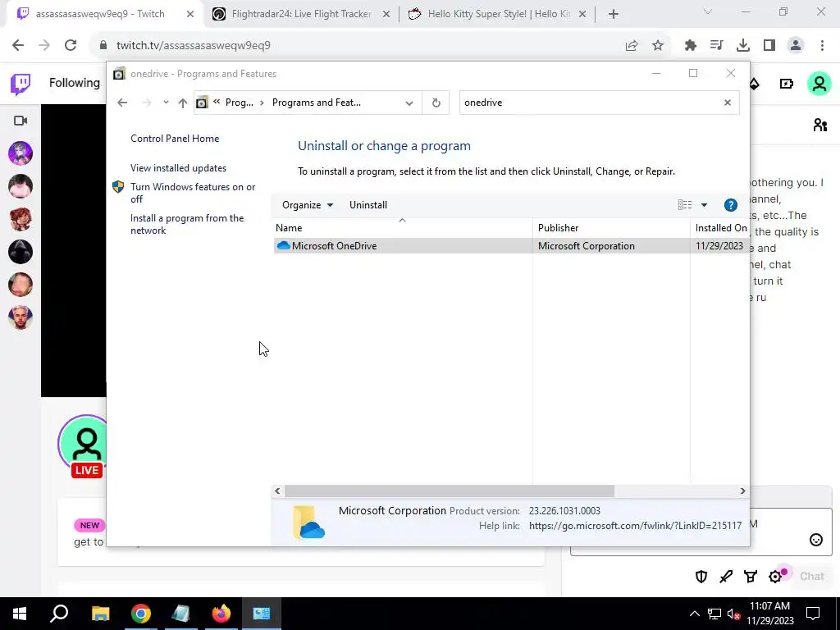The image size is (840, 630).
Task: Click Uninstall in the toolbar
Action: (368, 205)
